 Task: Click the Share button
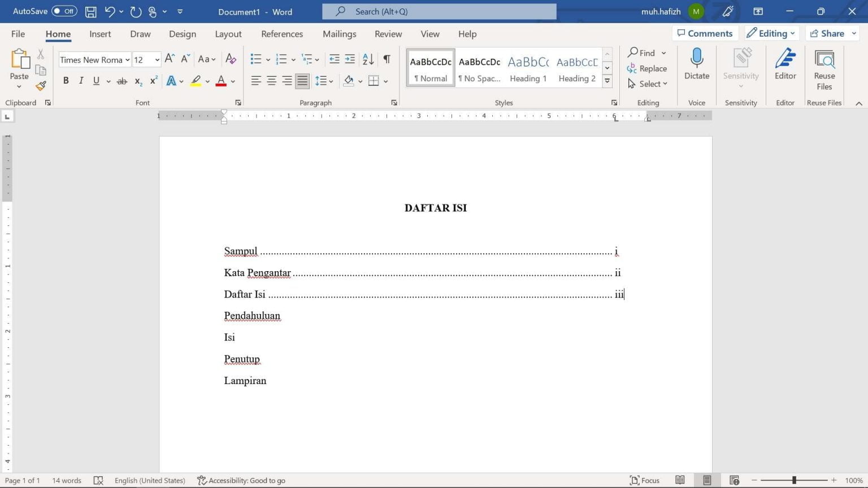click(x=830, y=33)
